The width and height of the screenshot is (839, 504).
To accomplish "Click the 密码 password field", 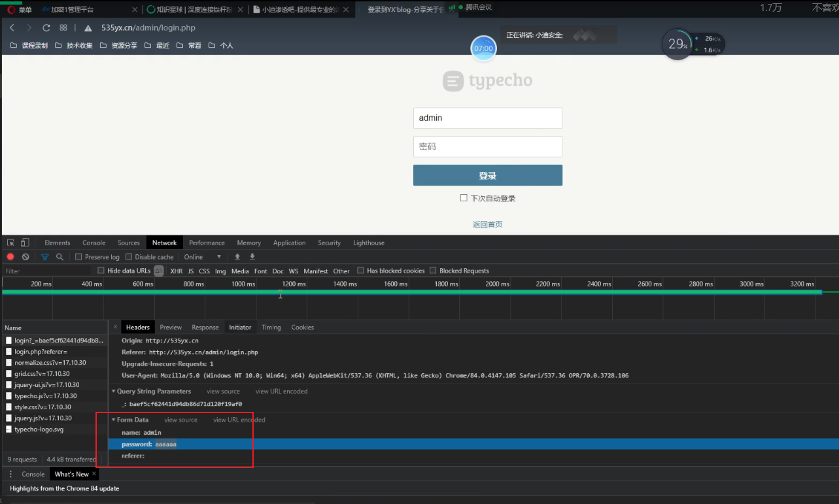I will pos(488,146).
